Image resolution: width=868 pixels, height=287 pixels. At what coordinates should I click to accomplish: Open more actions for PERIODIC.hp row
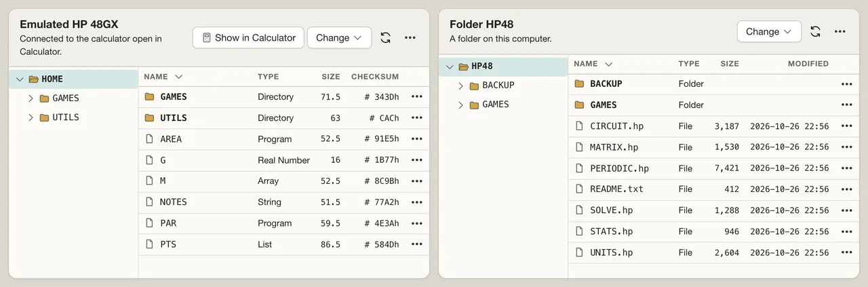tap(846, 168)
